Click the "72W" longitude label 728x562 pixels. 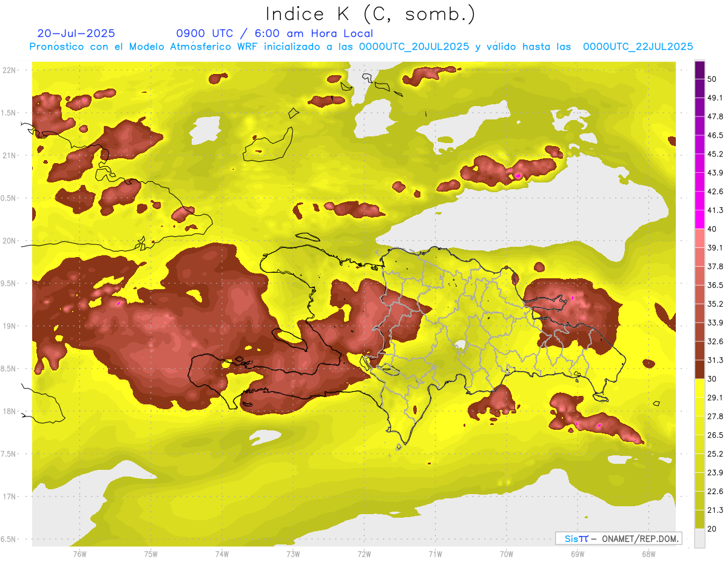coord(364,554)
